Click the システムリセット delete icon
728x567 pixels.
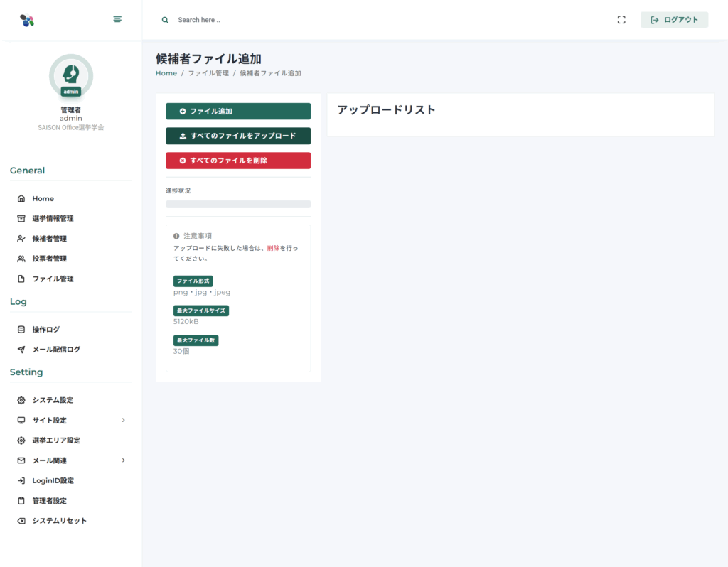pyautogui.click(x=21, y=521)
